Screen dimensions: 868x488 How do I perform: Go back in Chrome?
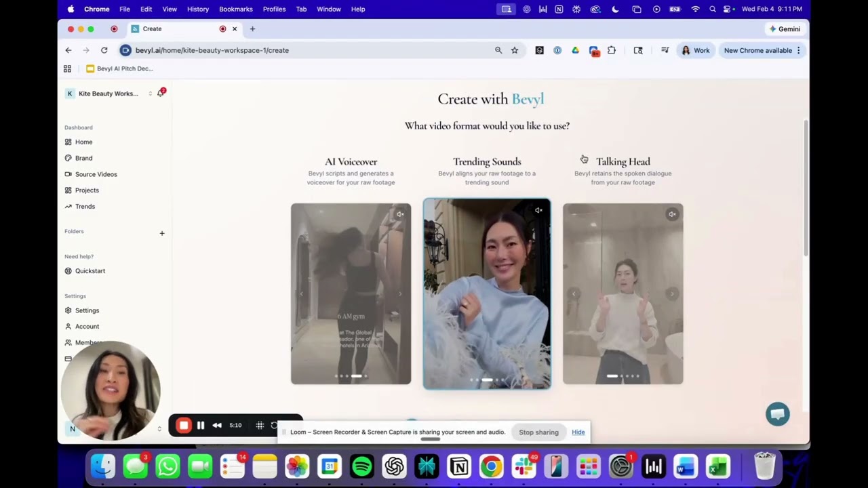click(x=68, y=50)
